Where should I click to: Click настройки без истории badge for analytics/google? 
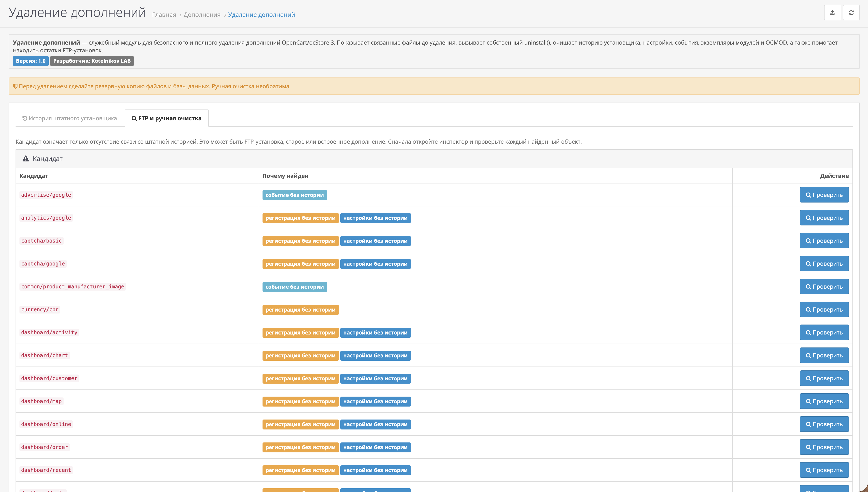coord(375,218)
